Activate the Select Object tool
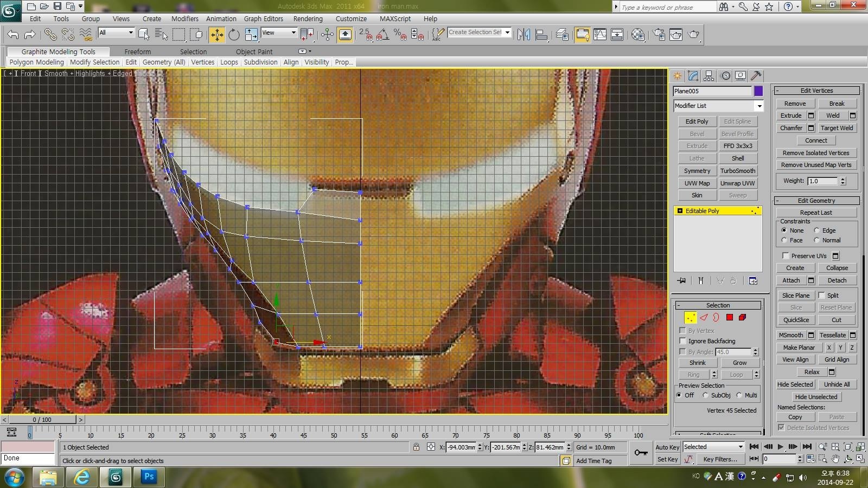 point(144,35)
